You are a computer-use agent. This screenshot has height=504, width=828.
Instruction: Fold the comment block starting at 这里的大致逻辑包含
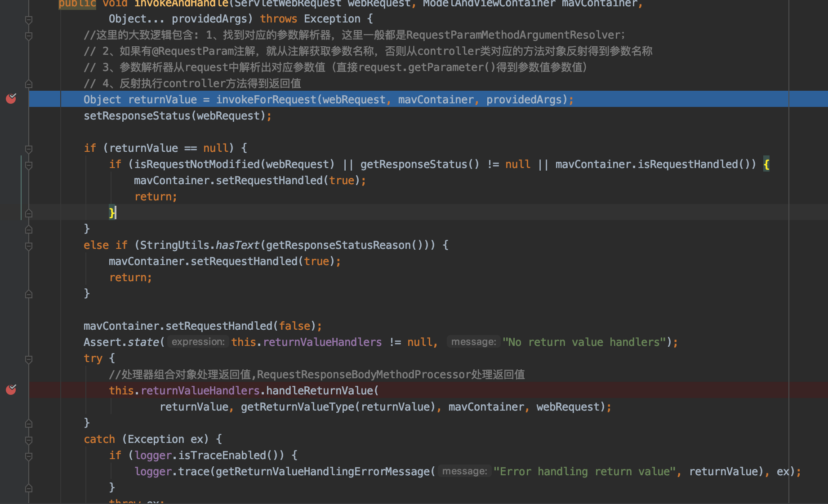[x=29, y=36]
